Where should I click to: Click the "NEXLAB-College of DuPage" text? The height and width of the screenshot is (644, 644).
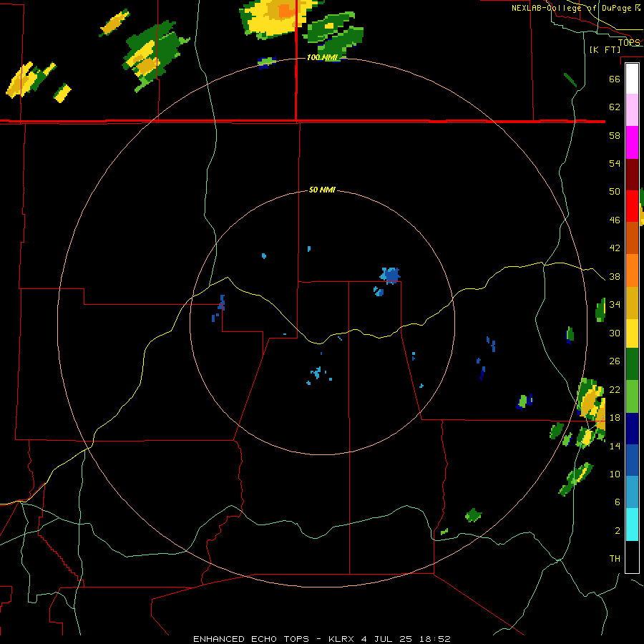pyautogui.click(x=571, y=8)
